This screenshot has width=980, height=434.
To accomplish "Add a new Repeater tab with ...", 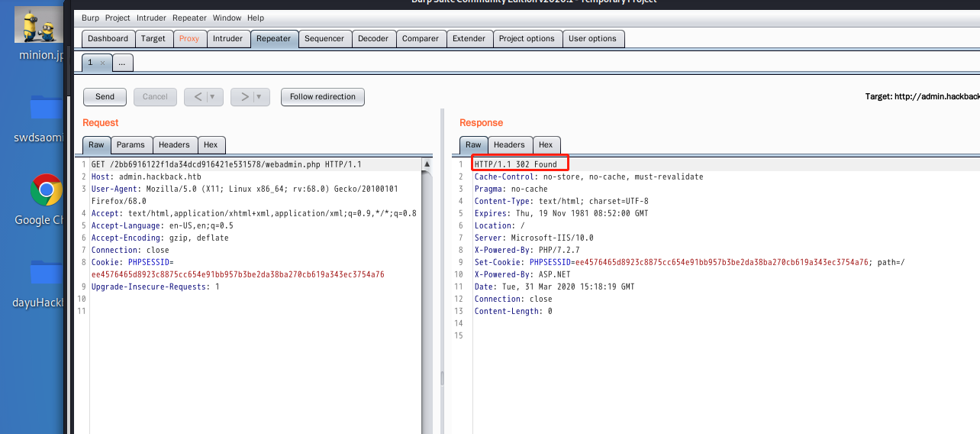I will point(121,63).
